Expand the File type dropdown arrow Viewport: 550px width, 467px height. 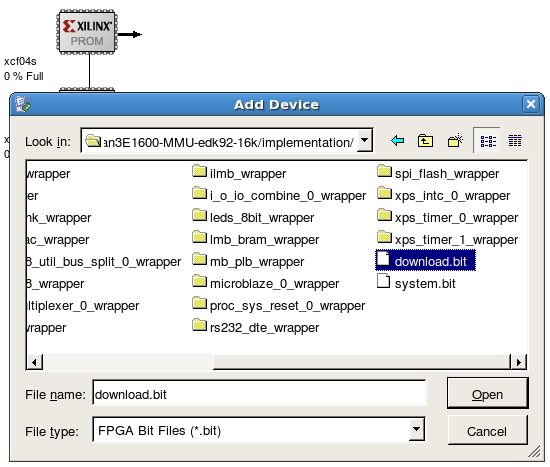416,429
